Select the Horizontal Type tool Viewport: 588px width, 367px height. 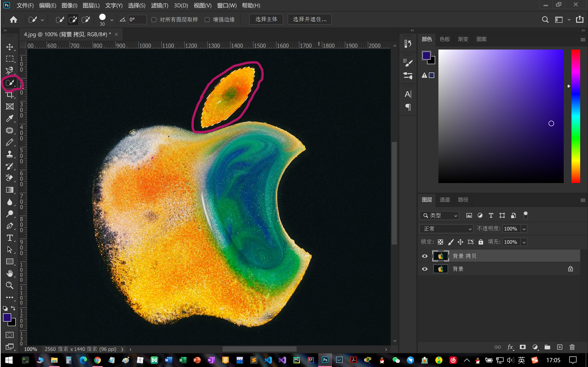[10, 238]
